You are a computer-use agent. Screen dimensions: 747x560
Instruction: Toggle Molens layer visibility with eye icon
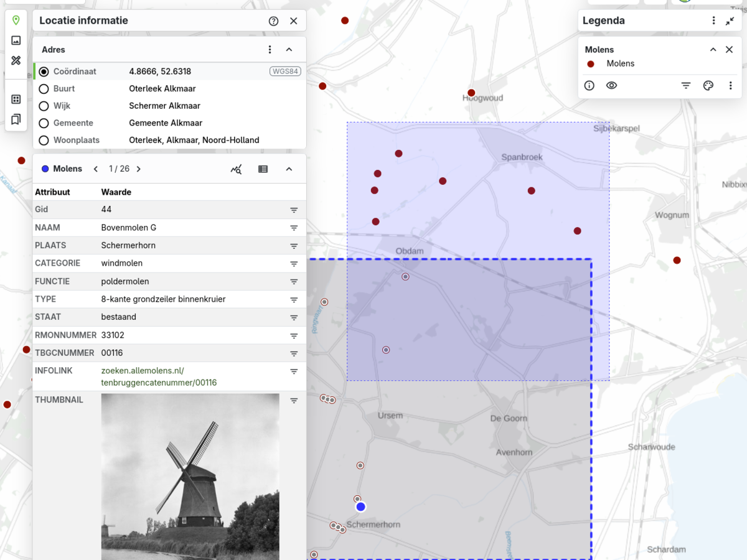[x=612, y=86]
